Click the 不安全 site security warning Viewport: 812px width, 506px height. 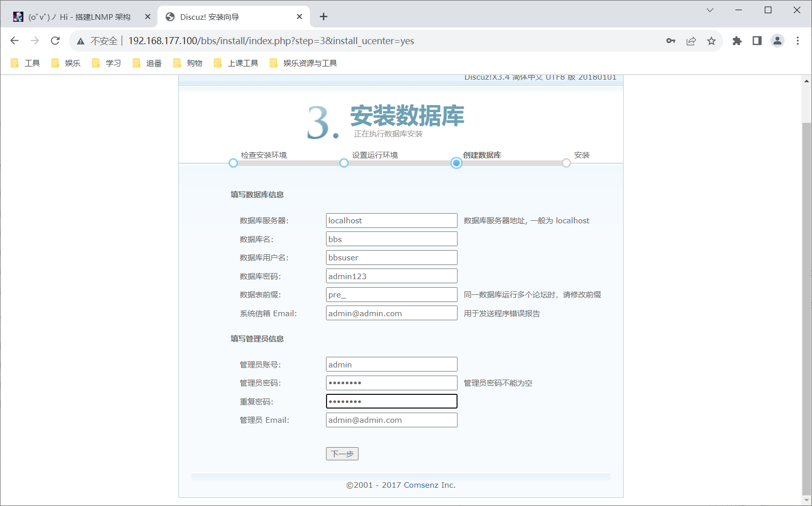[x=98, y=41]
